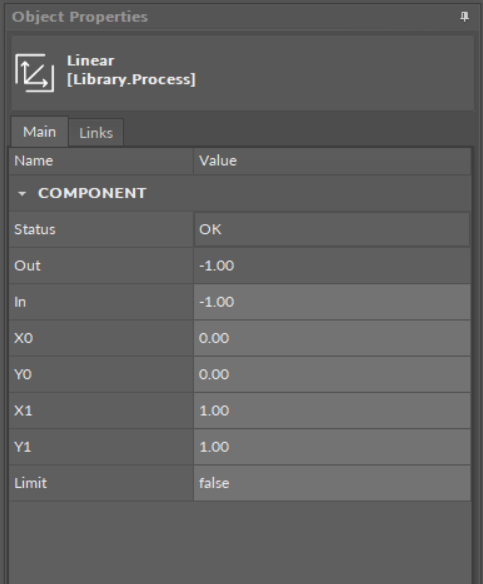
Task: Switch to the Links tab
Action: click(x=96, y=133)
